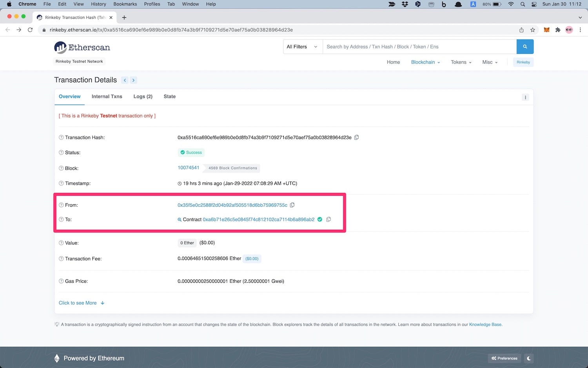The height and width of the screenshot is (368, 588).
Task: Open macOS Control Center icon
Action: click(534, 4)
